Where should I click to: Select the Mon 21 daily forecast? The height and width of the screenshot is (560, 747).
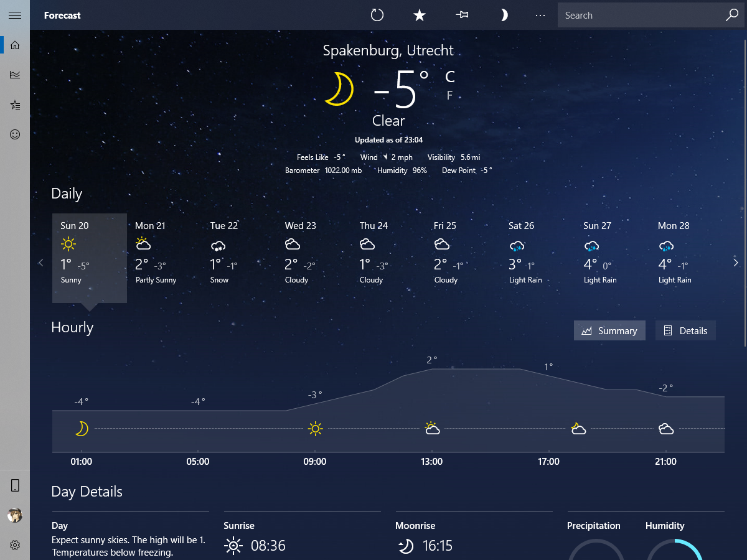tap(164, 258)
